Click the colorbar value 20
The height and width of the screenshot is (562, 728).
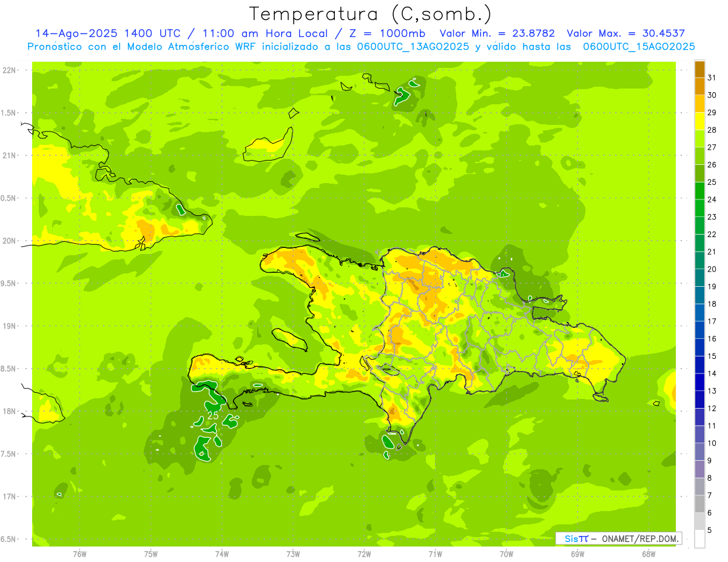point(712,269)
